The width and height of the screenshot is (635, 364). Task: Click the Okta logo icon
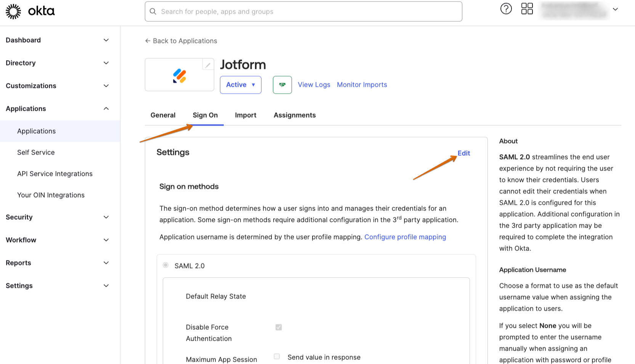pyautogui.click(x=13, y=11)
